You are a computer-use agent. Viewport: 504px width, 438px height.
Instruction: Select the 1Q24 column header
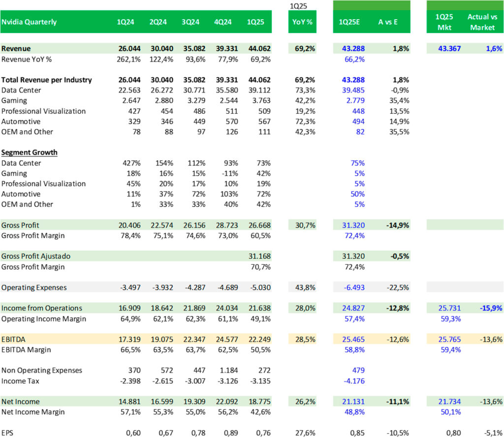tap(124, 22)
